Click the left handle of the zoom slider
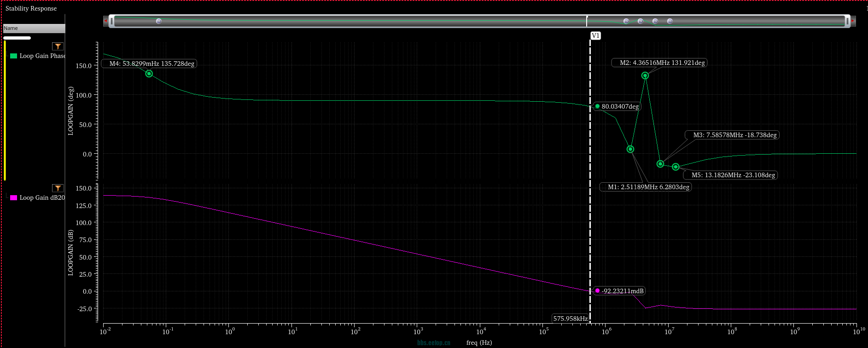 111,21
